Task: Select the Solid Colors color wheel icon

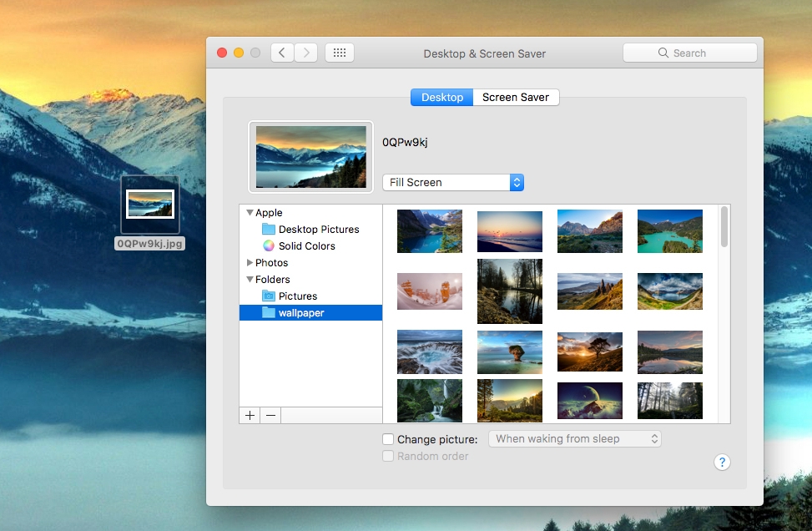Action: pyautogui.click(x=268, y=246)
